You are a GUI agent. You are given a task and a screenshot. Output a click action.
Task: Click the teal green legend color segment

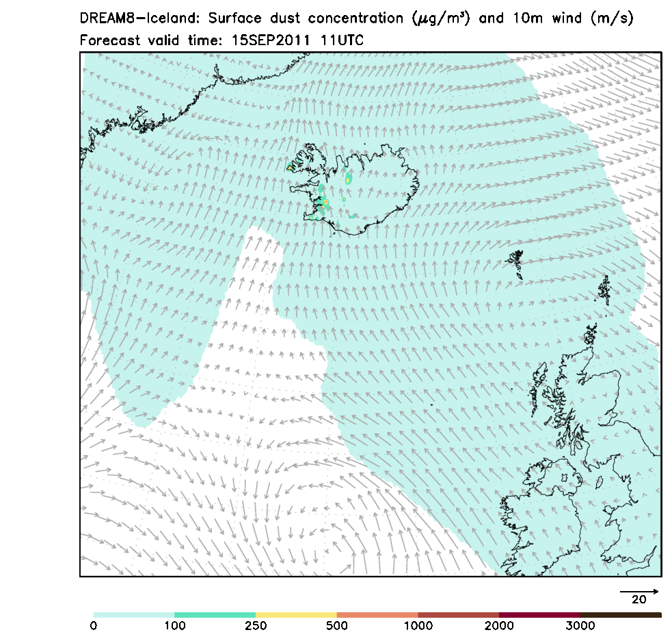[x=215, y=615]
